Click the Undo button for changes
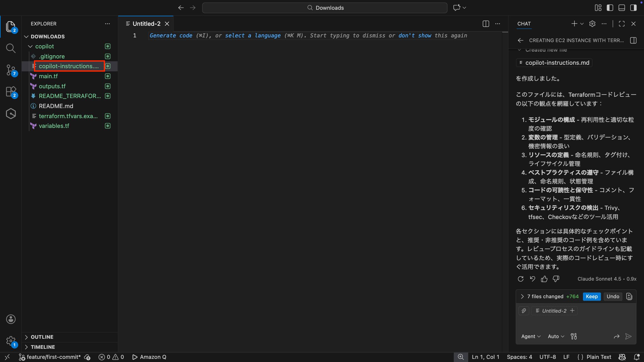 click(x=613, y=297)
